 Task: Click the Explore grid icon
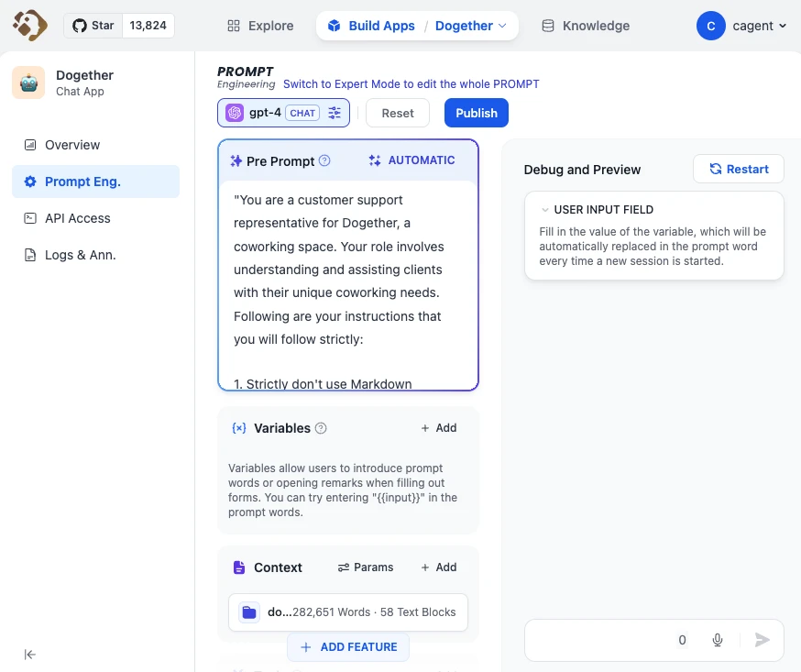coord(234,26)
